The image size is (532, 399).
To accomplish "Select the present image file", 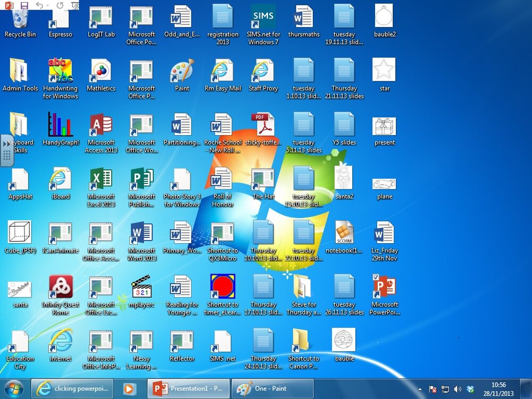I will coord(384,126).
